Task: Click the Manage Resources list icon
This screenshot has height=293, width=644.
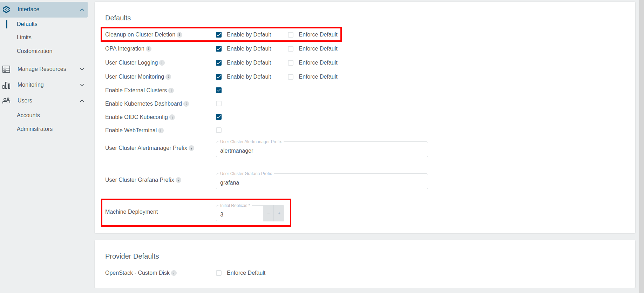Action: tap(6, 69)
